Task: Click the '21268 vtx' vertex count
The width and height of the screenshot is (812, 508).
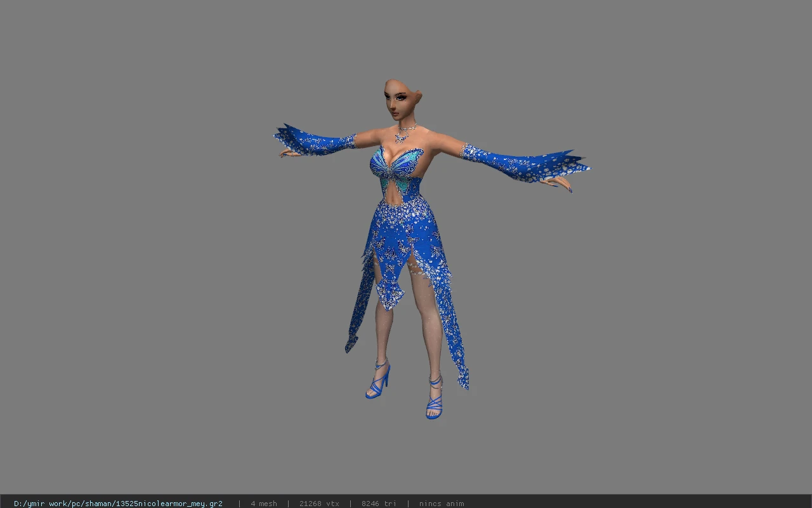Action: point(319,504)
